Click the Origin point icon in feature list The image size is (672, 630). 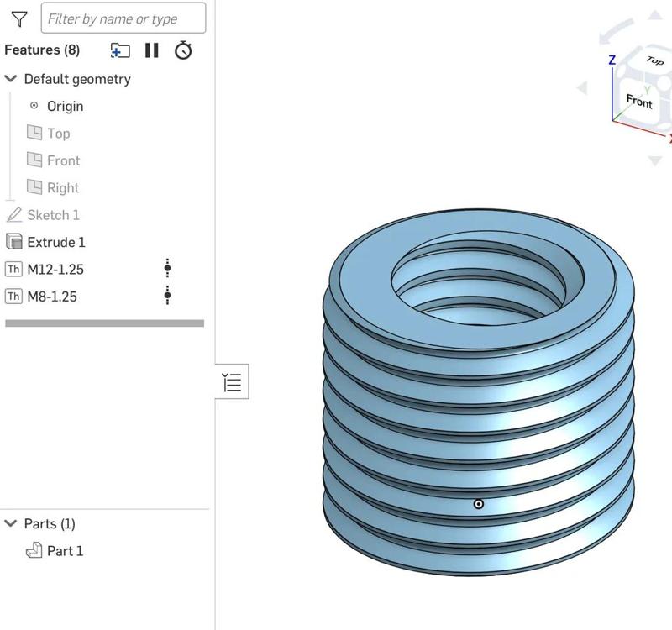pos(34,106)
